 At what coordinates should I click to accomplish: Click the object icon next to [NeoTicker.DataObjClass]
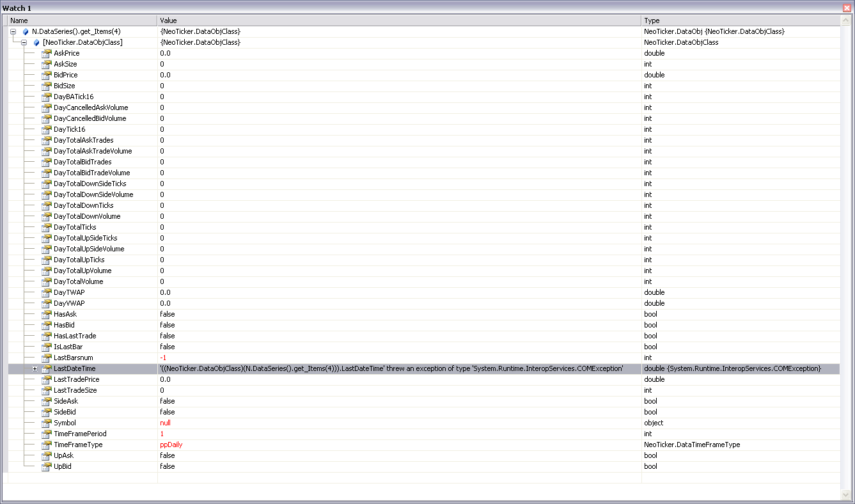36,42
